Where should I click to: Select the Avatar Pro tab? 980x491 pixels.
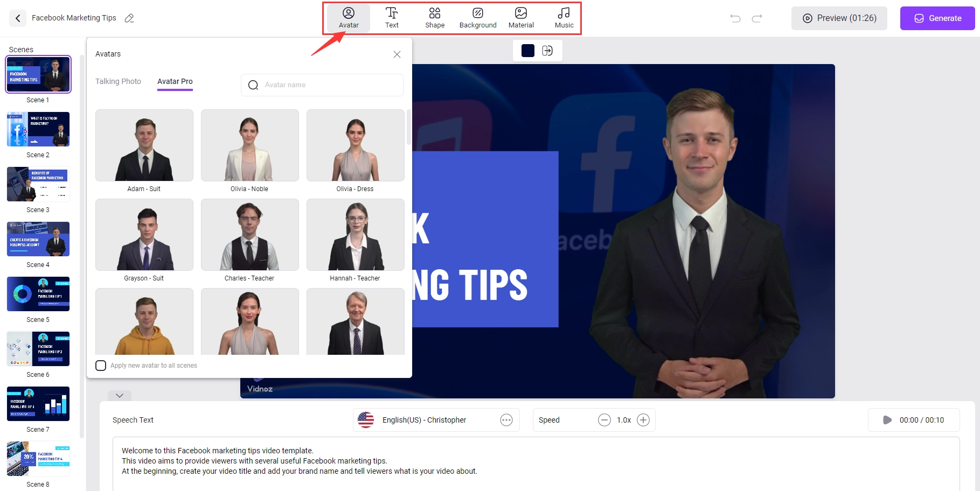[175, 81]
